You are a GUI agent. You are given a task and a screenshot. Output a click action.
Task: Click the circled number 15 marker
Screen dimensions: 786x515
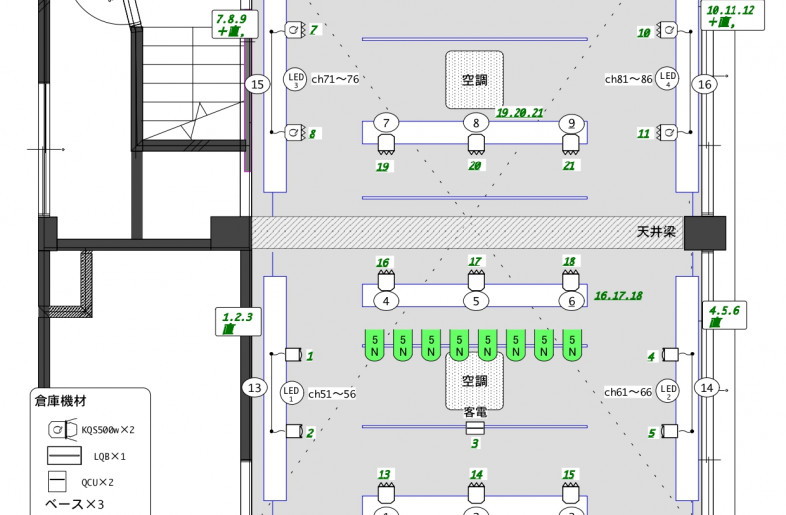tap(257, 84)
